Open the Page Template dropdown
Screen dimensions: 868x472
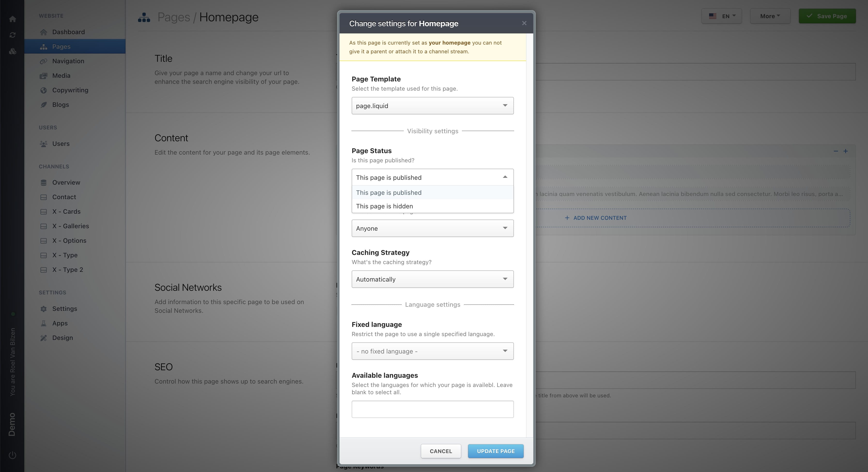pyautogui.click(x=432, y=106)
